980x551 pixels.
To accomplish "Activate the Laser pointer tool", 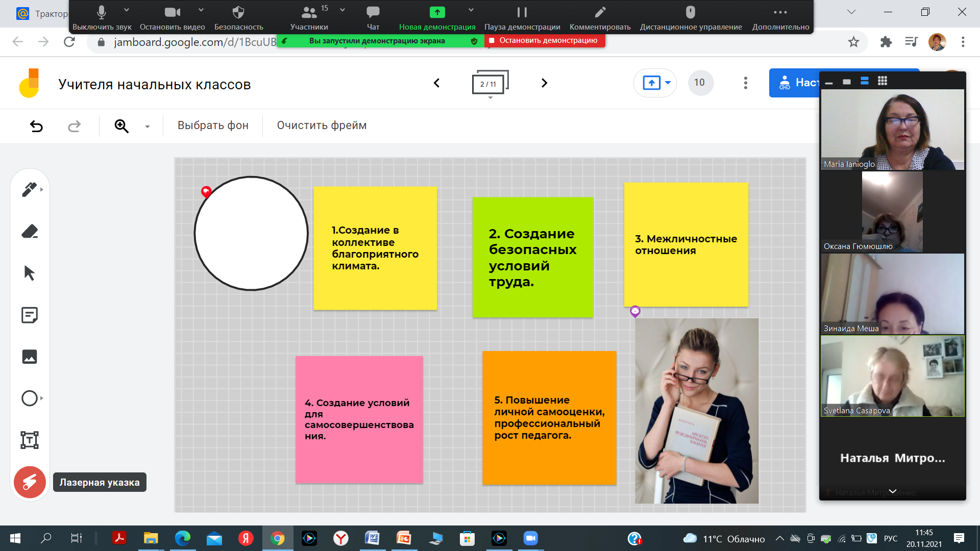I will pyautogui.click(x=30, y=482).
